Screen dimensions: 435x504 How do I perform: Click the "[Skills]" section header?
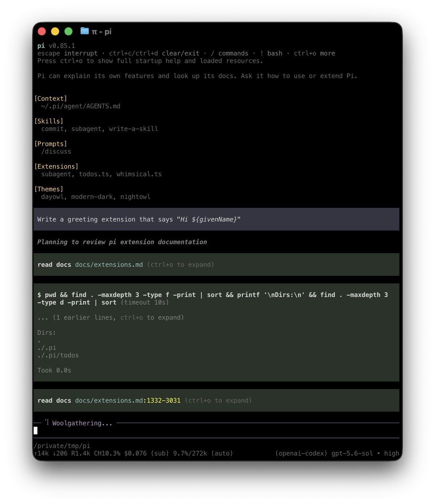click(x=49, y=121)
